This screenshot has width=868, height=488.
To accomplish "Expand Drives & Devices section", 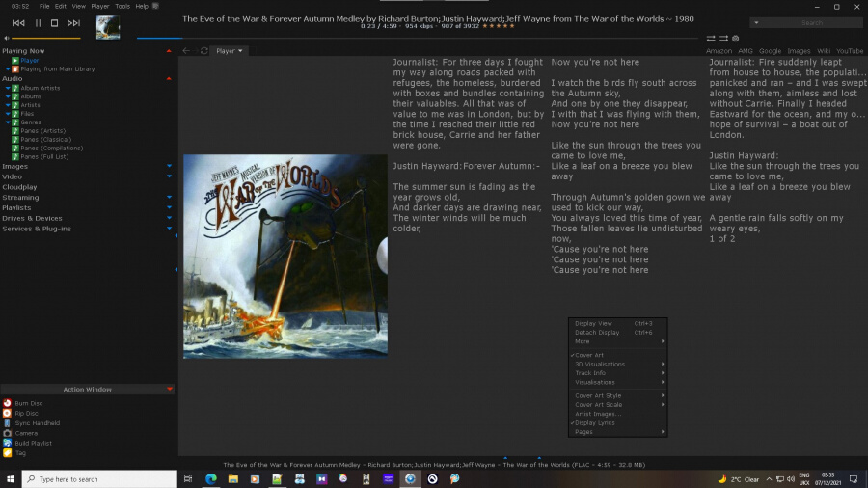I will click(x=169, y=218).
